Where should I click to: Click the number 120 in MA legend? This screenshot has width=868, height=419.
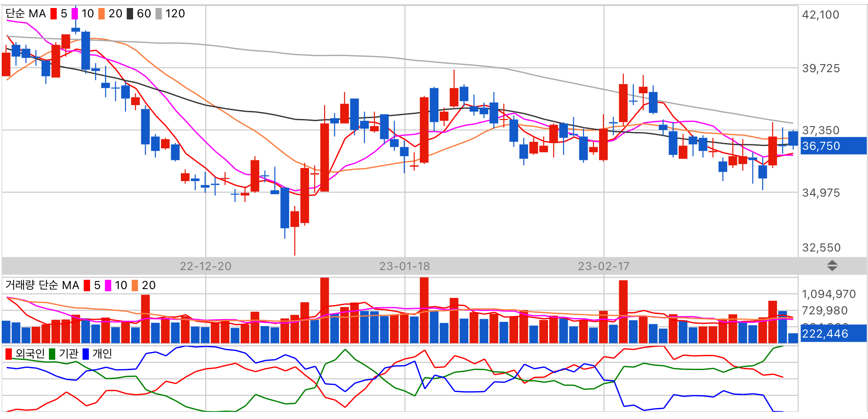[175, 14]
